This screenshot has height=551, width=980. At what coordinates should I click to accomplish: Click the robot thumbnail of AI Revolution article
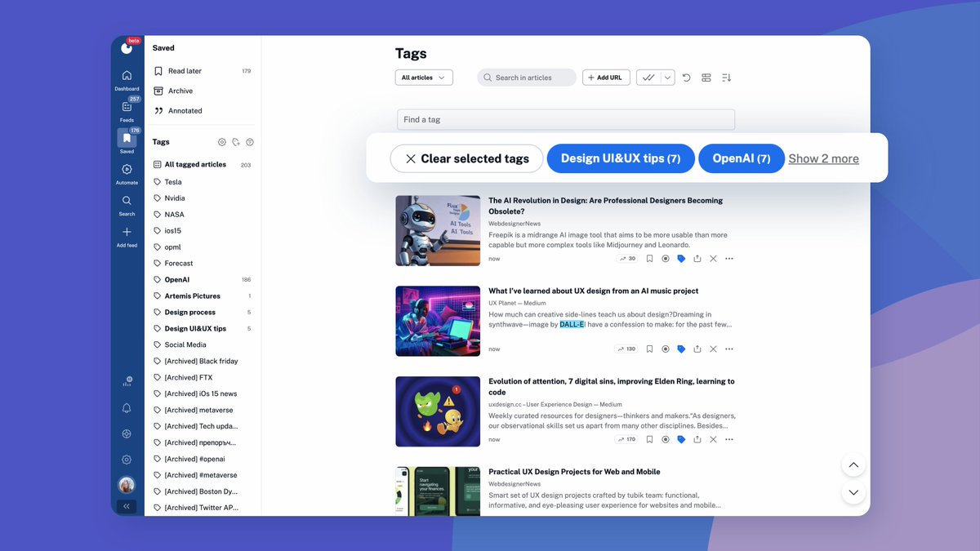tap(438, 230)
